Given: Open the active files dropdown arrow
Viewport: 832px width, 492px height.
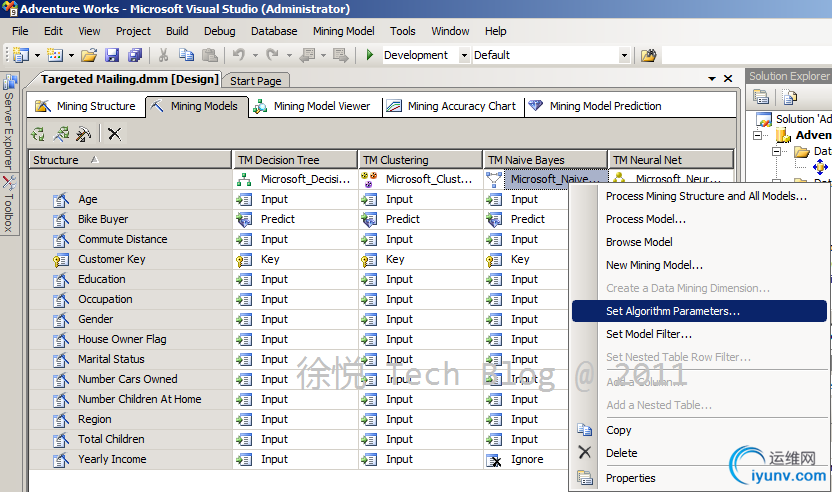Looking at the screenshot, I should (x=712, y=79).
